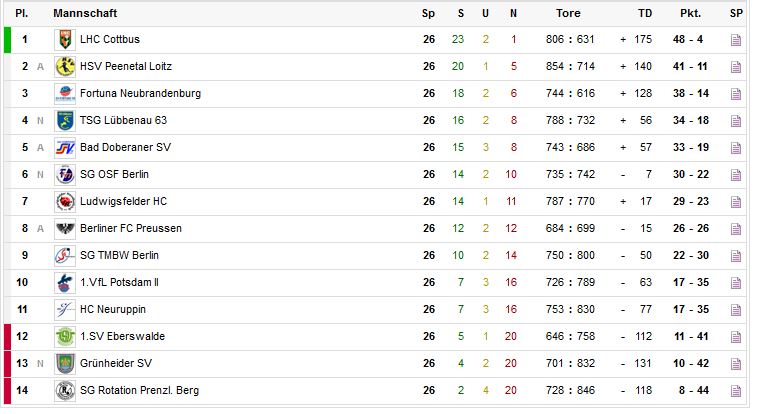Click the Bad Doberaner SV logo

[x=65, y=148]
